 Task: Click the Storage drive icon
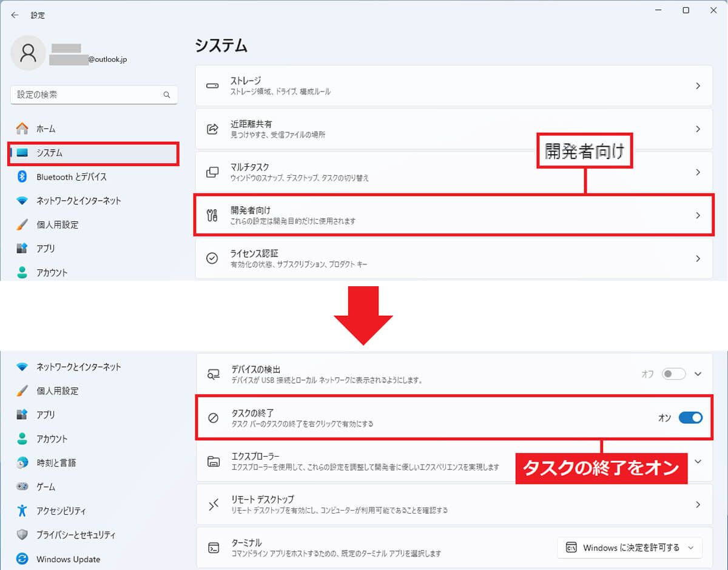pos(212,86)
